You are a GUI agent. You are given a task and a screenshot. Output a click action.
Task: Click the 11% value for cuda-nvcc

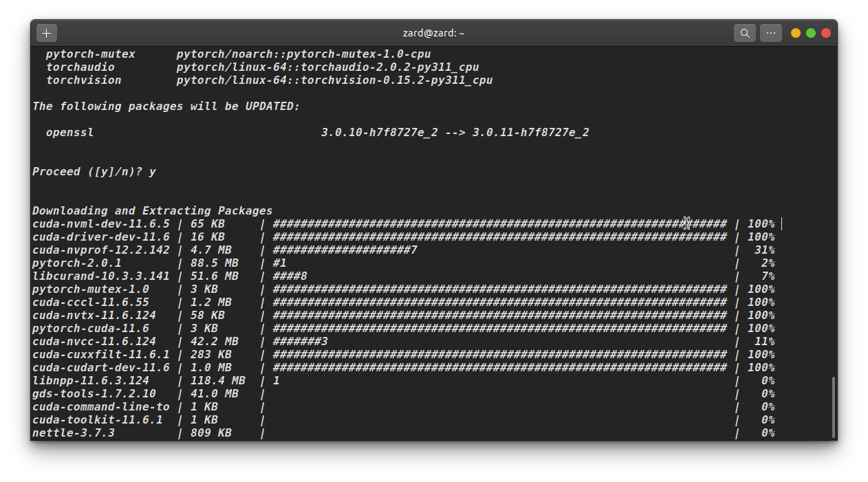(x=764, y=342)
